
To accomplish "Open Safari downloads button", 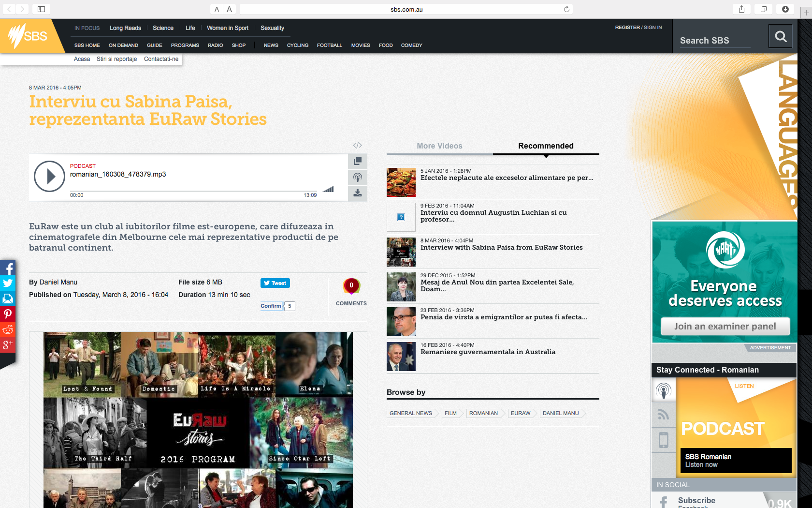I will (785, 9).
